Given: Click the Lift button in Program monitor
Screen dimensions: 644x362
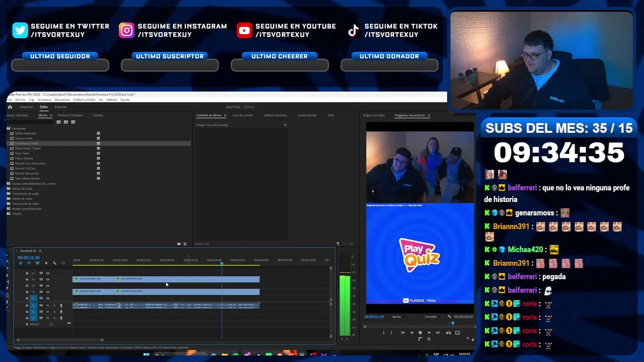Looking at the screenshot, I should click(448, 332).
